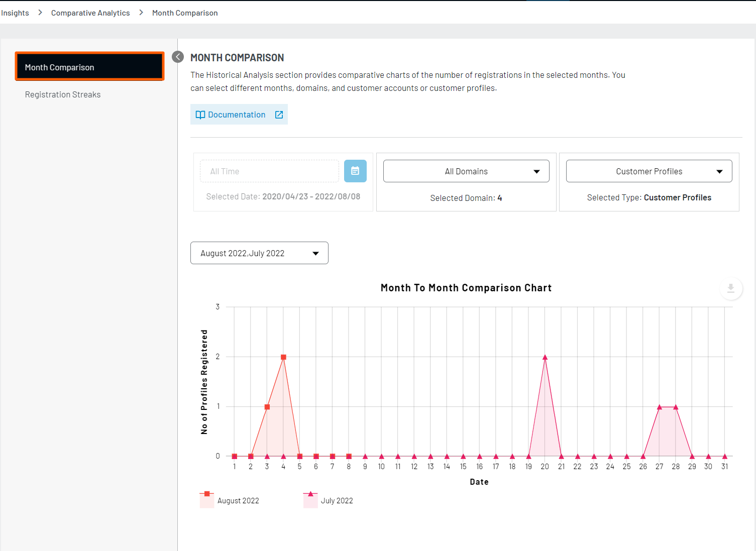Download the Month Comparison chart
756x551 pixels.
click(x=731, y=289)
